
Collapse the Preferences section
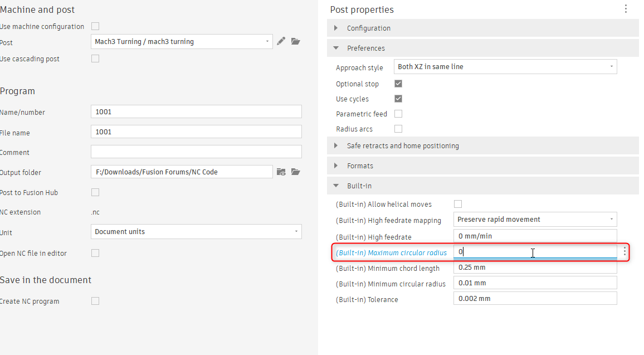[x=483, y=48]
